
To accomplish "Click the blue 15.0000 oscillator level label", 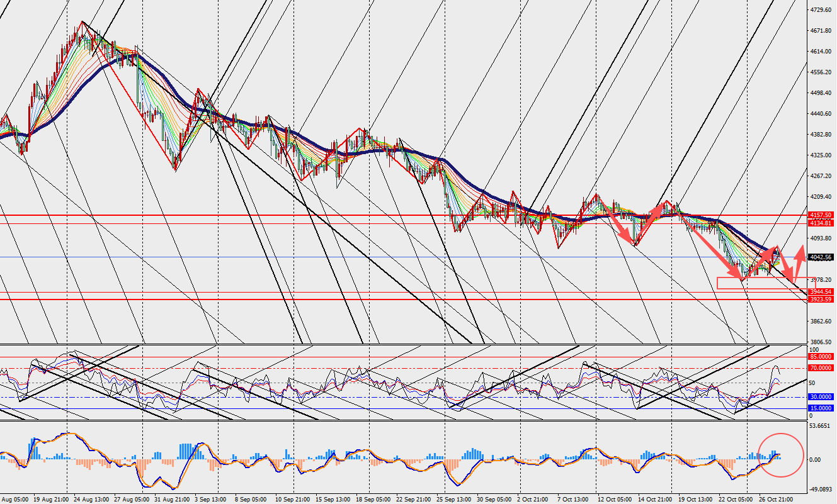I will [x=821, y=408].
